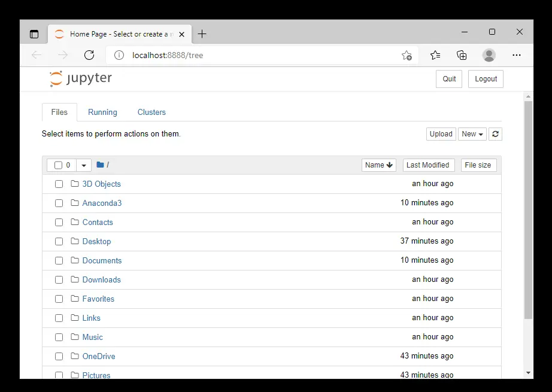Reload the page in browser
Viewport: 552px width, 392px height.
[x=89, y=55]
